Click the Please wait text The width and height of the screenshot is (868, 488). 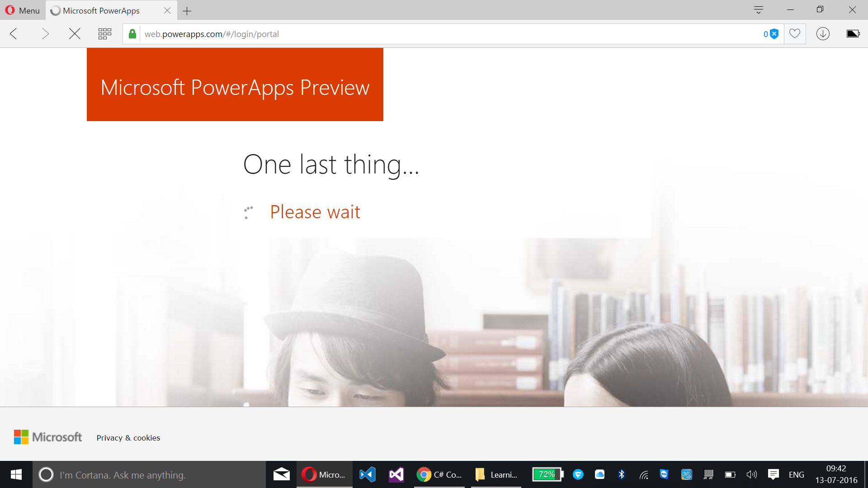click(x=315, y=212)
